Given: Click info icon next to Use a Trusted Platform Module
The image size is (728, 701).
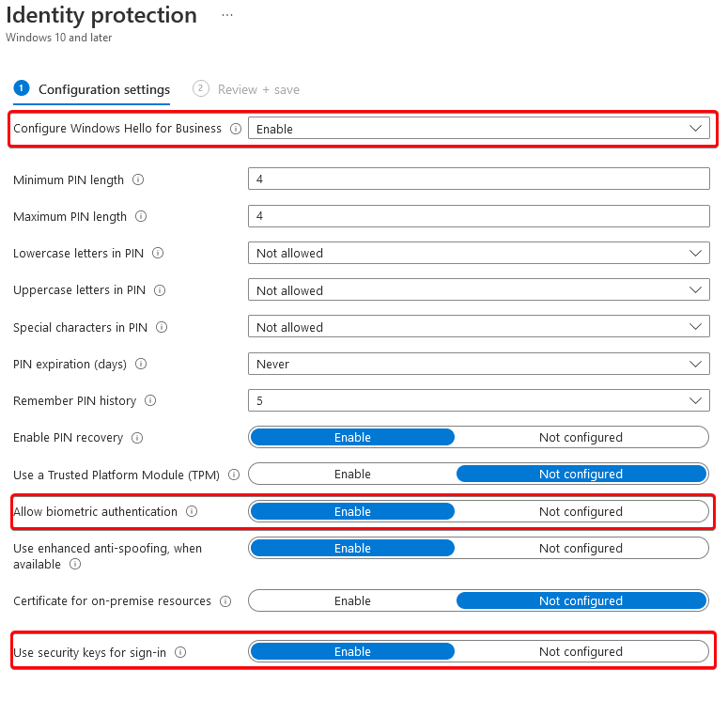Looking at the screenshot, I should tap(234, 475).
